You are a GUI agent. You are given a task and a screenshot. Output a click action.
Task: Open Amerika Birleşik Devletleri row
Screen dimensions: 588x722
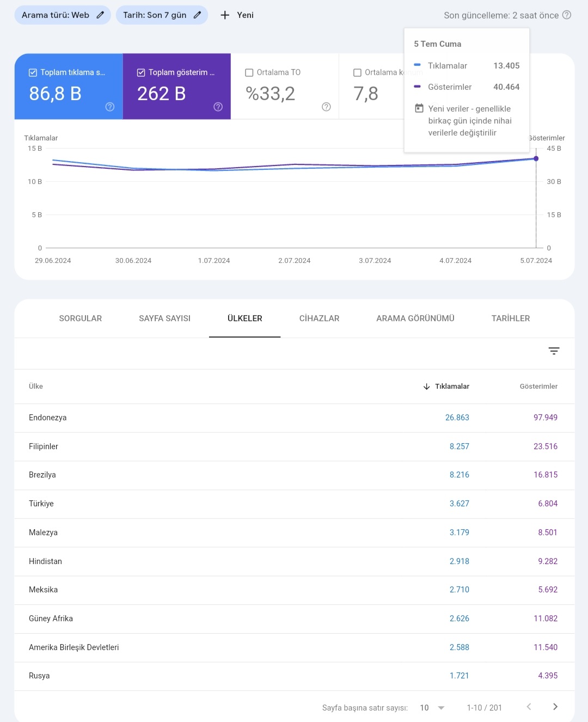(x=295, y=647)
